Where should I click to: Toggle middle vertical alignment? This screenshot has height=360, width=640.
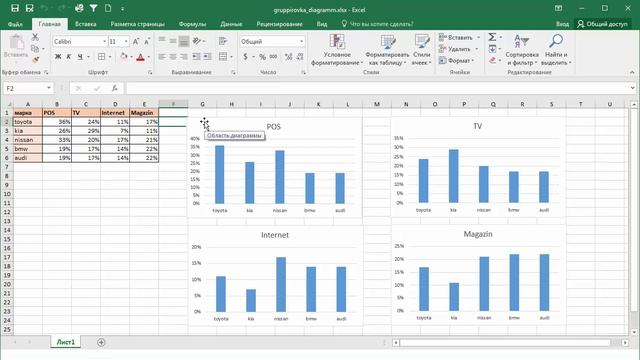[173, 41]
